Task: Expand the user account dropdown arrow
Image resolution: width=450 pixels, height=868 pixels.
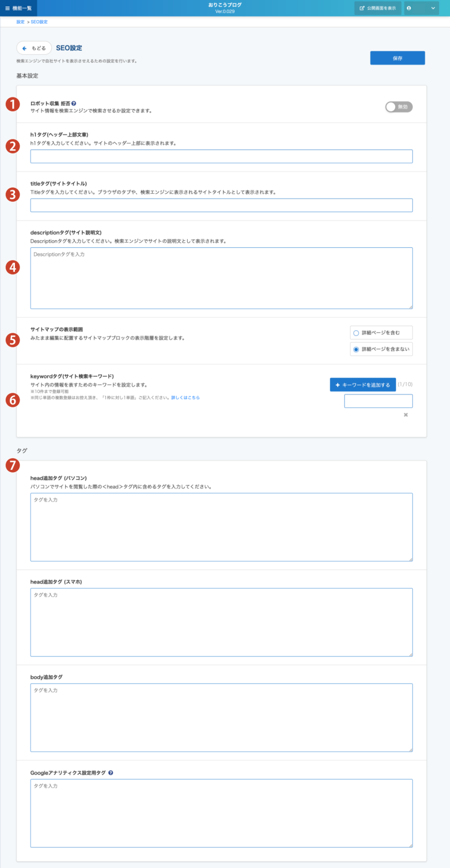Action: [x=433, y=8]
